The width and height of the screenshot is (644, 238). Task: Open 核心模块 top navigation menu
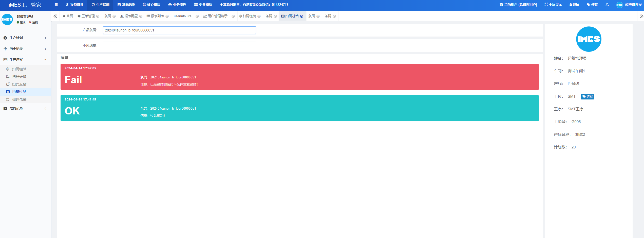coord(152,5)
